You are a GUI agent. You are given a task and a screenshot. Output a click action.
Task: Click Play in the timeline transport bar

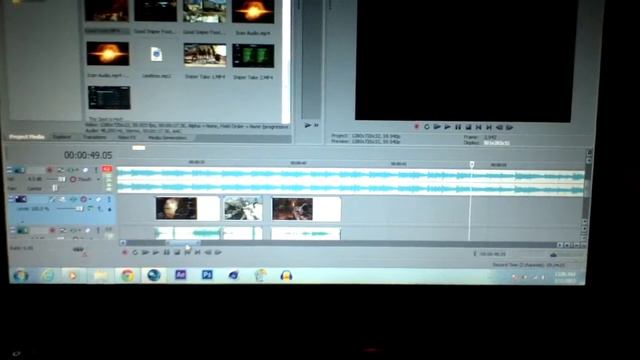click(156, 253)
